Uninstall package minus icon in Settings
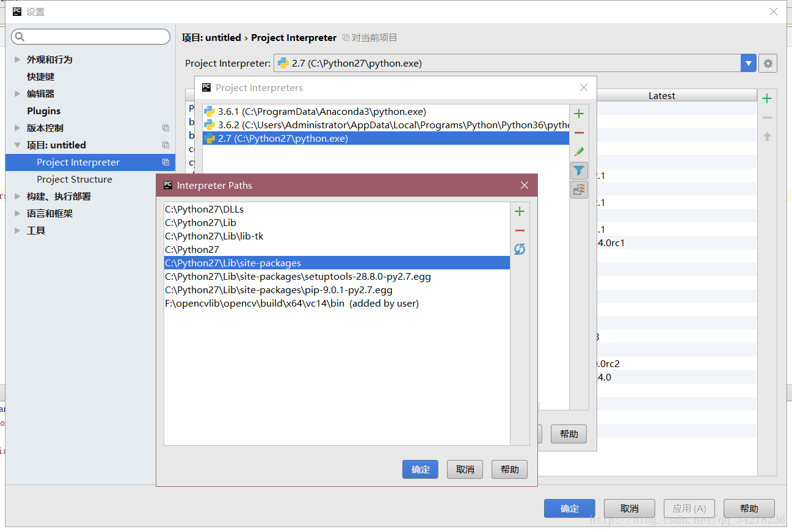The image size is (792, 532). tap(767, 117)
